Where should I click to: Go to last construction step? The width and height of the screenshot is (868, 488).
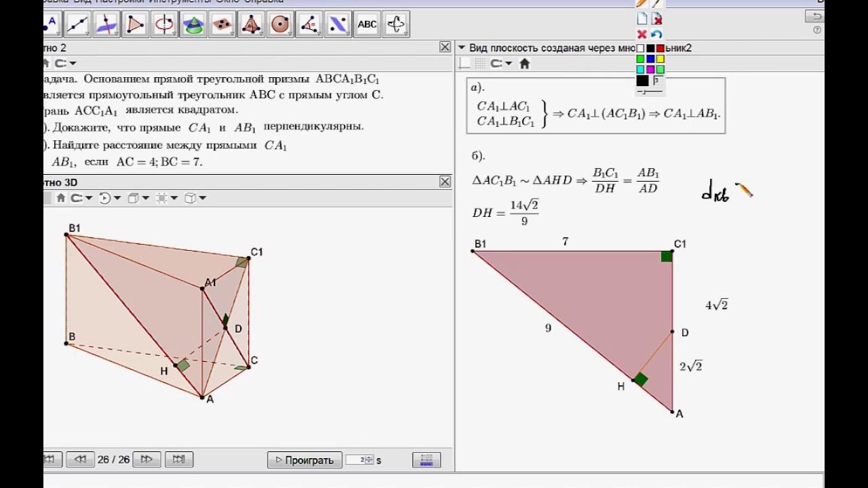pos(179,460)
